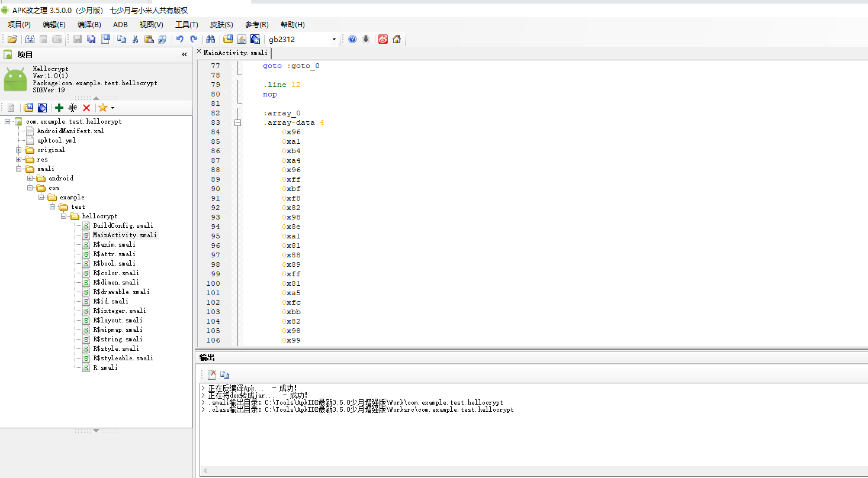Open the star favorites dropdown arrow
This screenshot has height=478, width=868.
point(112,108)
